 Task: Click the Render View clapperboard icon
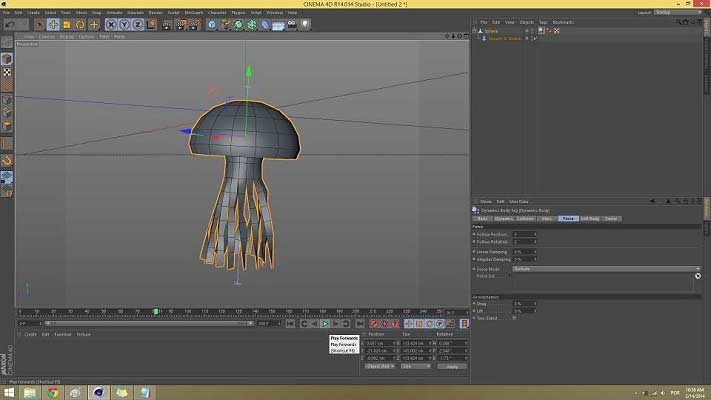click(x=167, y=24)
